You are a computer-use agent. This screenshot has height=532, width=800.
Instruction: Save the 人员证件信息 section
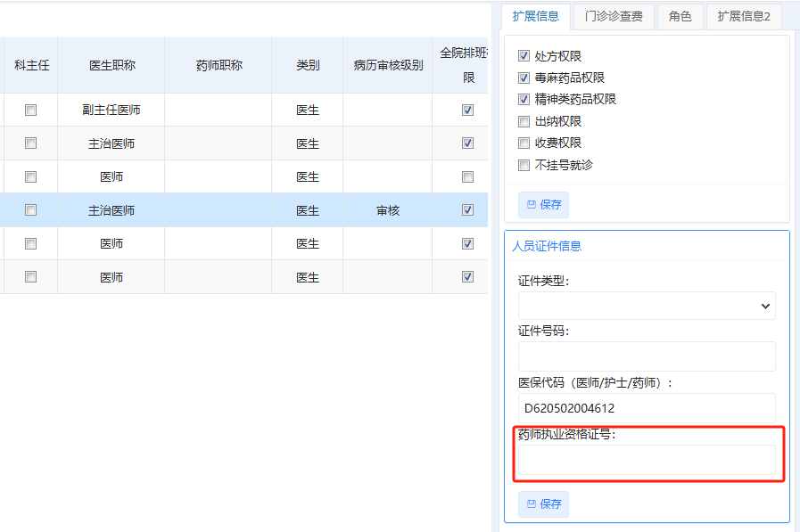pos(543,504)
